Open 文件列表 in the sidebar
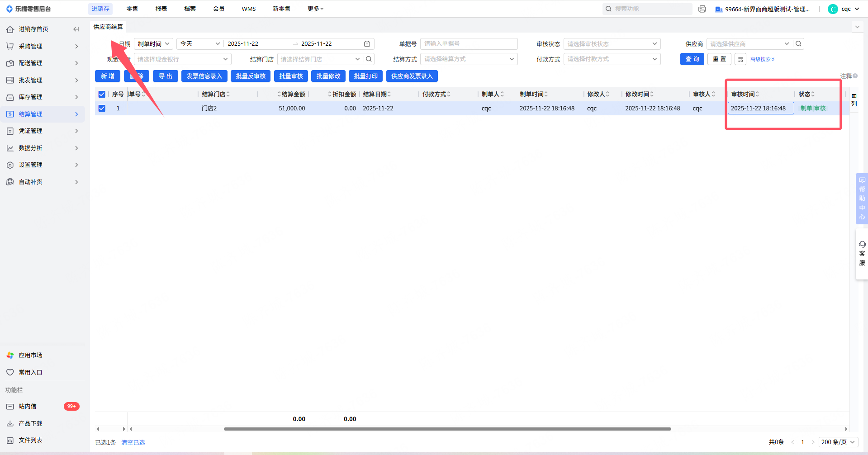Image resolution: width=868 pixels, height=455 pixels. (x=30, y=441)
